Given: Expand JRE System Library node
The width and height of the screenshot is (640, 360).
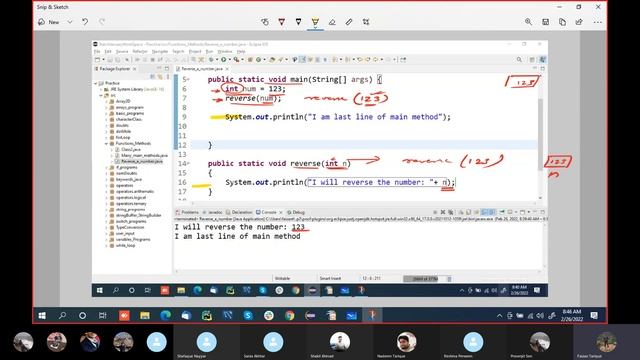Looking at the screenshot, I should (x=101, y=89).
